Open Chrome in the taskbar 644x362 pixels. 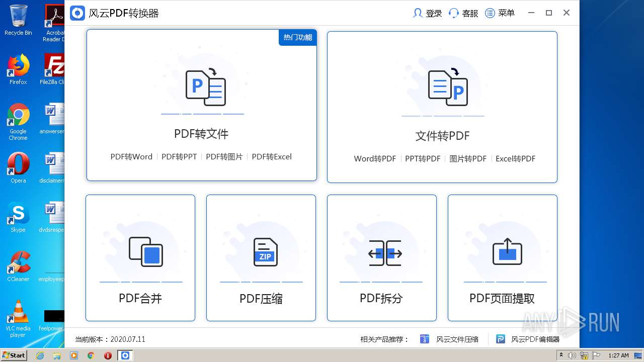coord(91,355)
